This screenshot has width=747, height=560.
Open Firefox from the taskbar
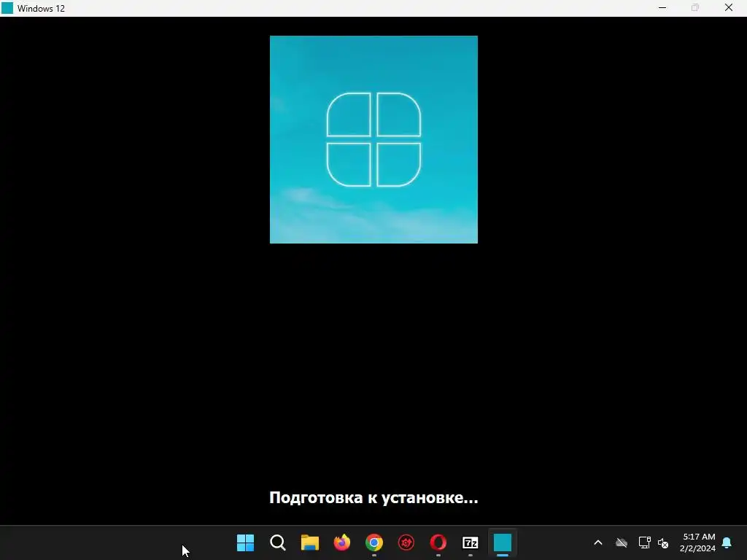tap(341, 542)
